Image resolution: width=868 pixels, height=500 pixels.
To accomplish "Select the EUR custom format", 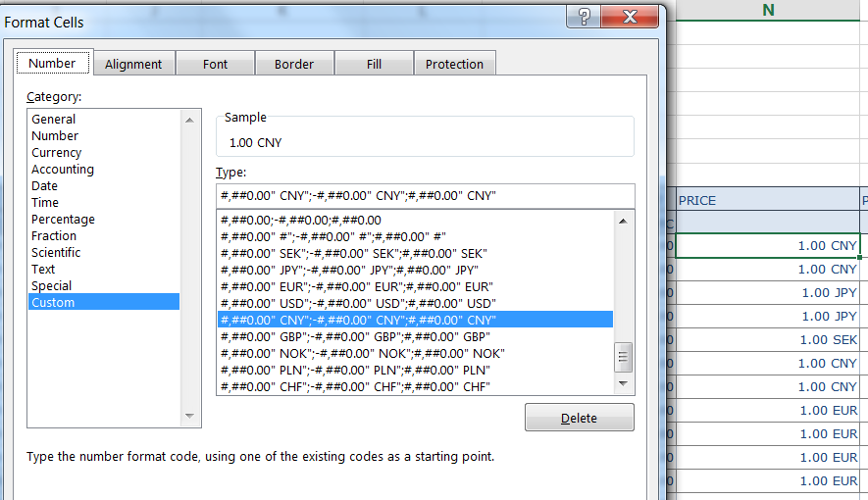I will (415, 286).
